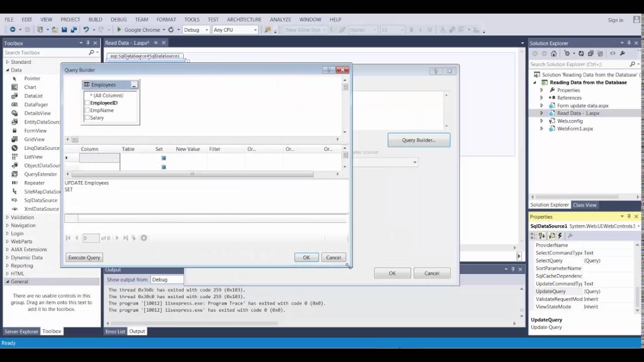Select the SqlDataSource control in Toolbox

[x=40, y=200]
